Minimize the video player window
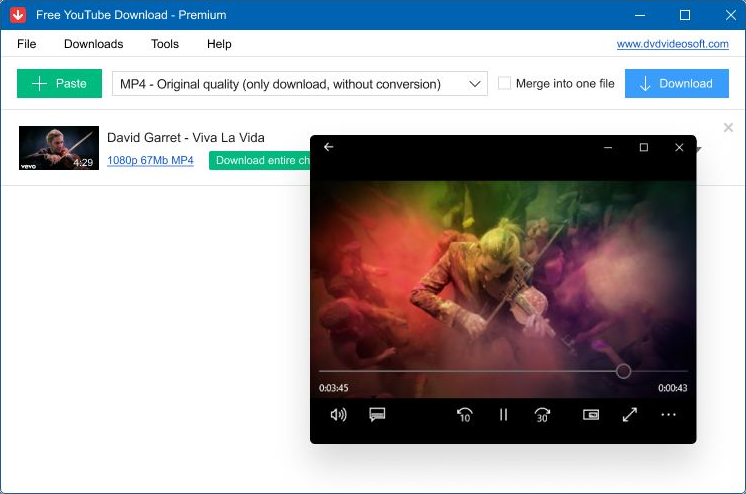The height and width of the screenshot is (494, 746). point(608,148)
